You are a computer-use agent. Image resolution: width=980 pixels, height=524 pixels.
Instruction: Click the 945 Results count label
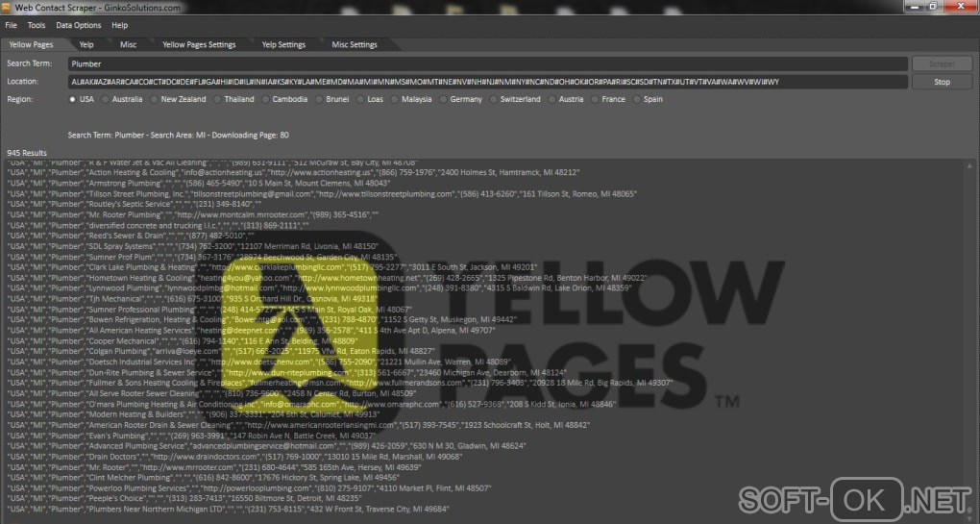coord(27,153)
